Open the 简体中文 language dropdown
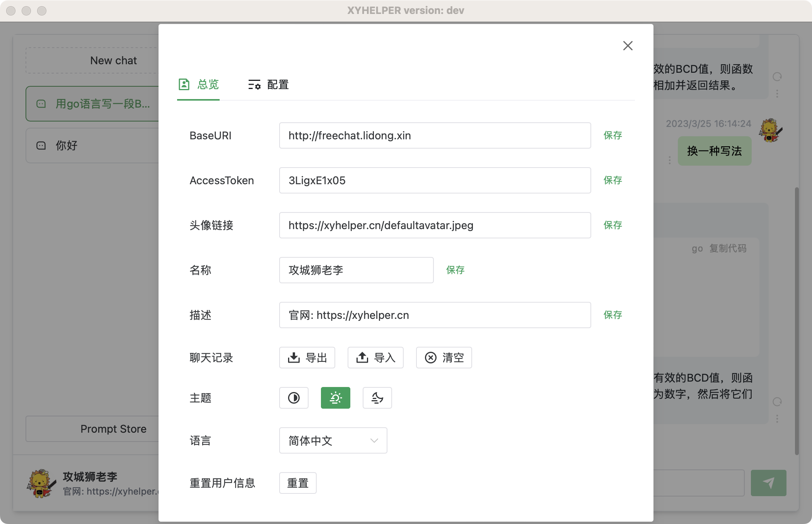Viewport: 812px width, 524px height. [x=333, y=440]
